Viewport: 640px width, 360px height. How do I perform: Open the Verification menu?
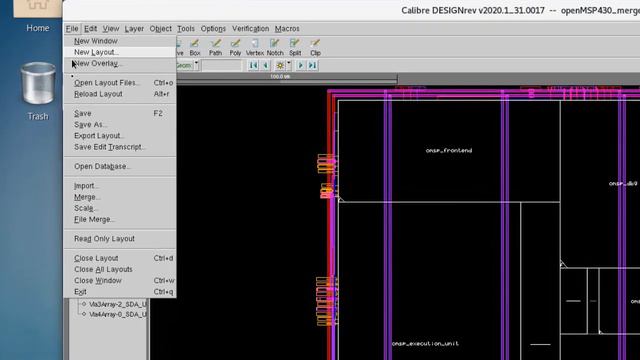(251, 29)
